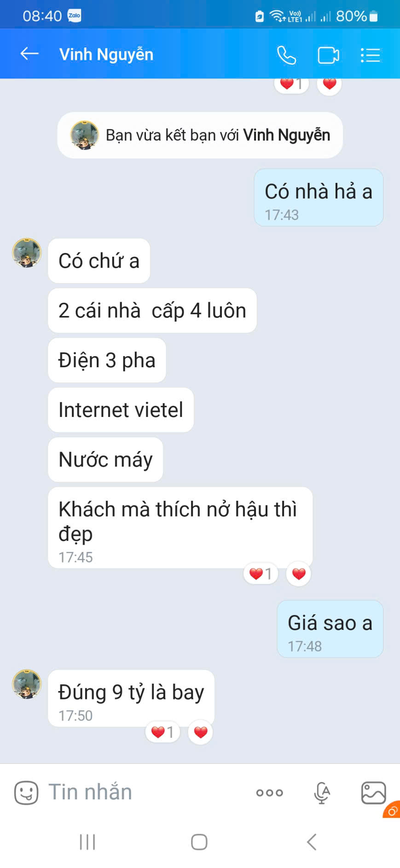The height and width of the screenshot is (868, 400).
Task: Start a voice call with Vinh Nguyễn
Action: [x=286, y=55]
